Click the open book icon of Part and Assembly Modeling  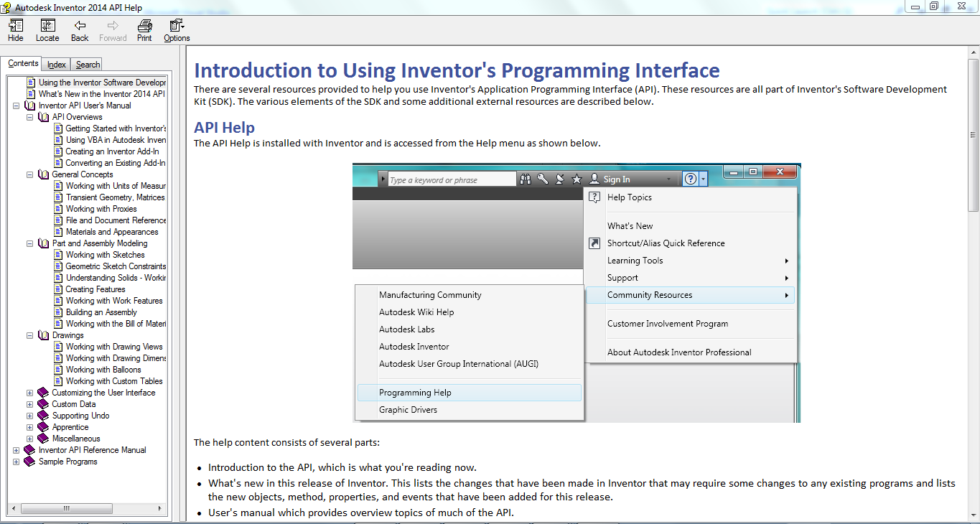click(44, 243)
